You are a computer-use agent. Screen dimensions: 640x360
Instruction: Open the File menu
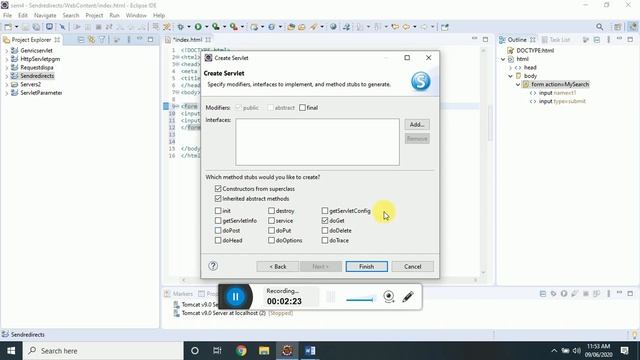tap(7, 15)
